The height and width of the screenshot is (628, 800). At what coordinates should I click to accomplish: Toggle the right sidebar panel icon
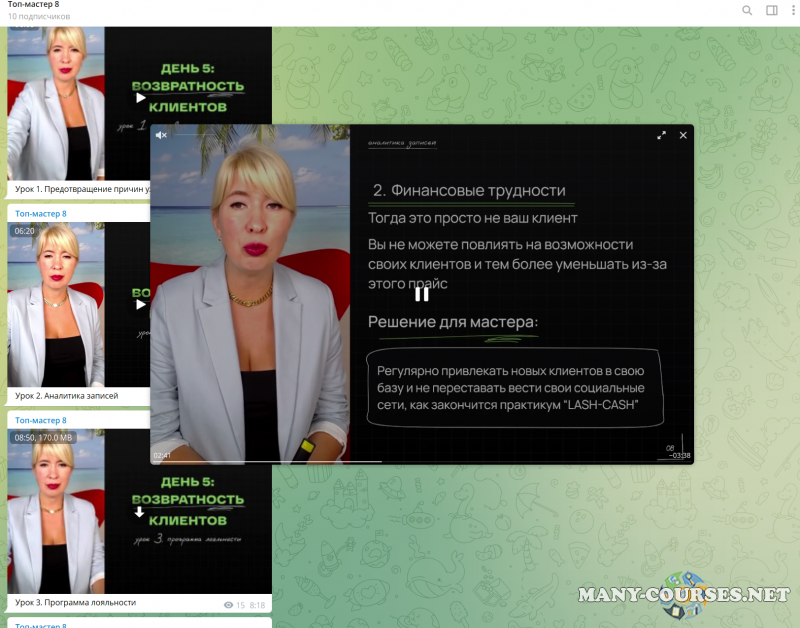pos(772,11)
